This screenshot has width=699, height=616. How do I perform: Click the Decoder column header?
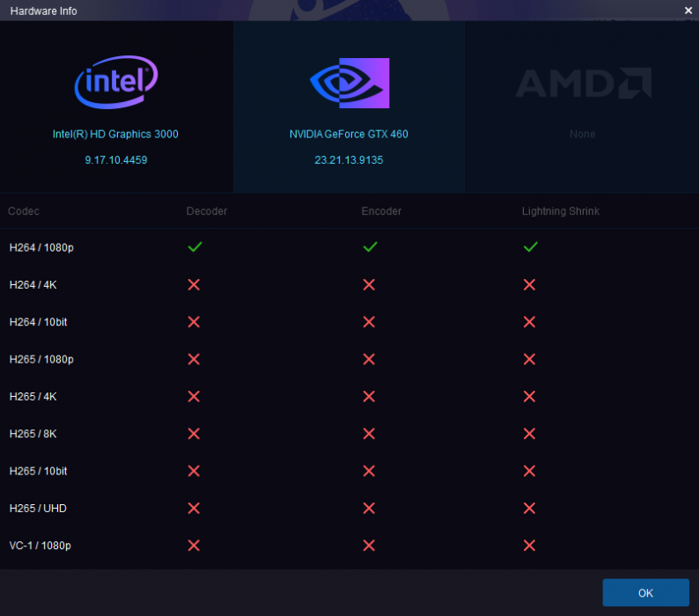(207, 211)
